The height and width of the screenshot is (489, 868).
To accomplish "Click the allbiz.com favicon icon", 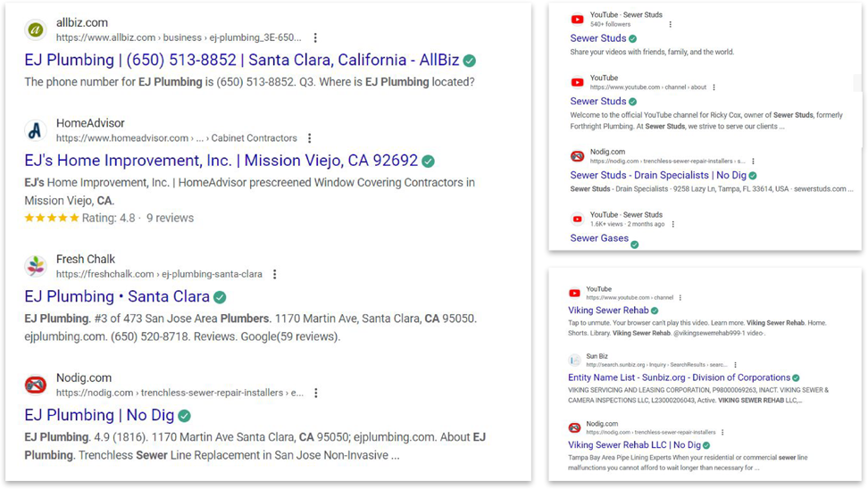I will click(36, 29).
